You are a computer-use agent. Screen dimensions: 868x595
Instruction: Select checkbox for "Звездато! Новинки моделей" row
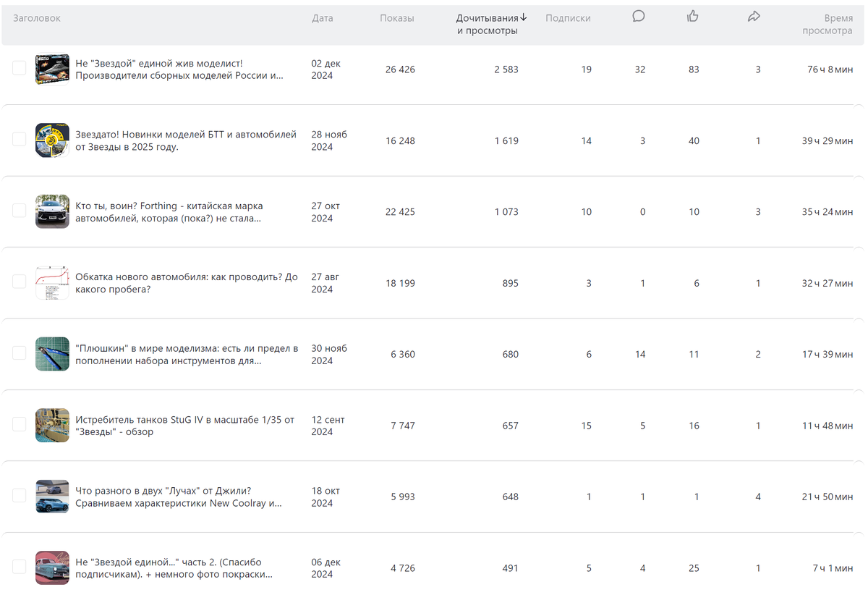pos(20,140)
